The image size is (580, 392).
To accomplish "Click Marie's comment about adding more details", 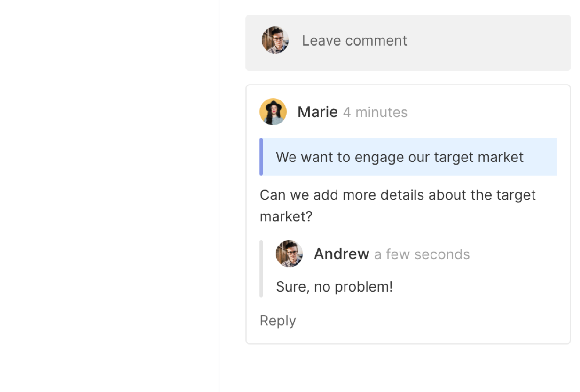I will [x=398, y=195].
